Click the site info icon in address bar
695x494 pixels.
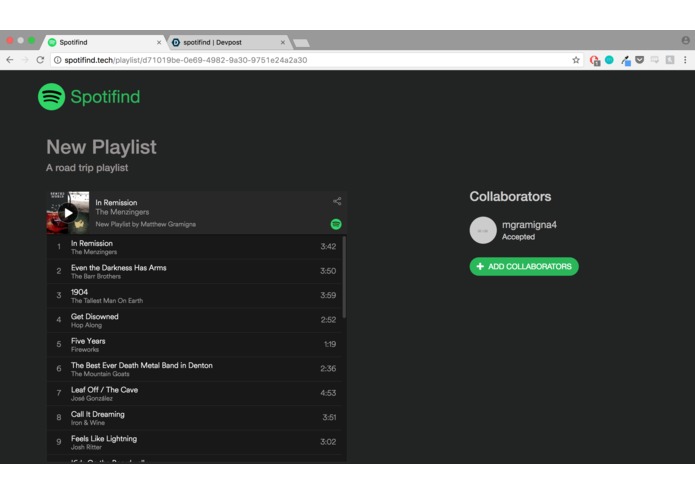point(58,60)
